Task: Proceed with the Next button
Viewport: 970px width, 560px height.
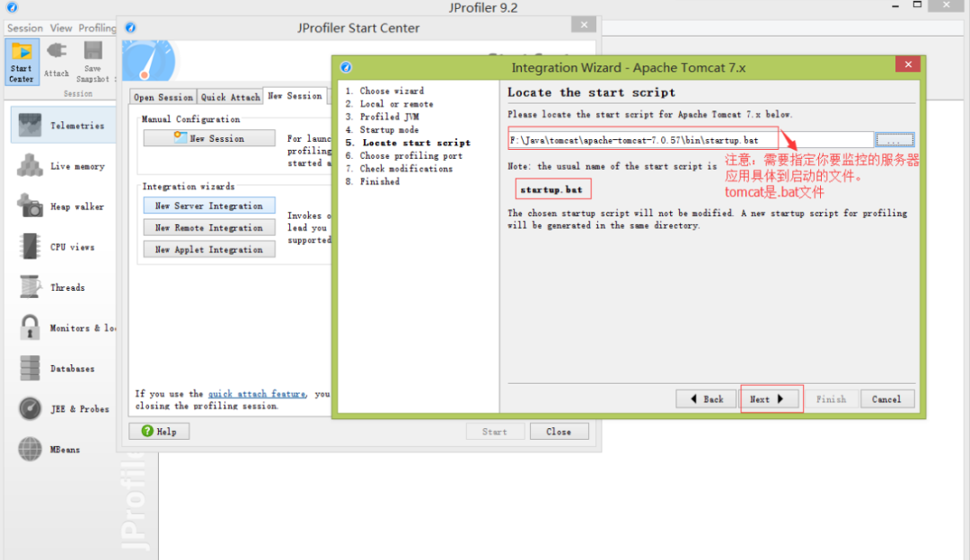Action: pyautogui.click(x=768, y=399)
